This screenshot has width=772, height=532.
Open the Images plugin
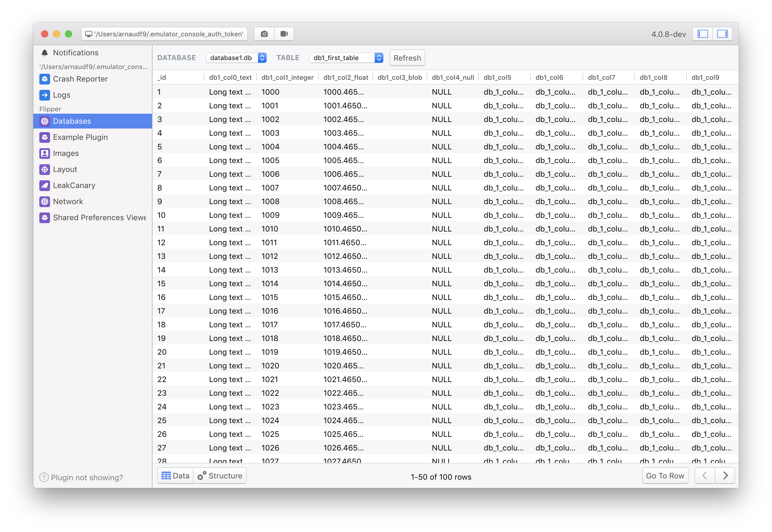point(66,153)
